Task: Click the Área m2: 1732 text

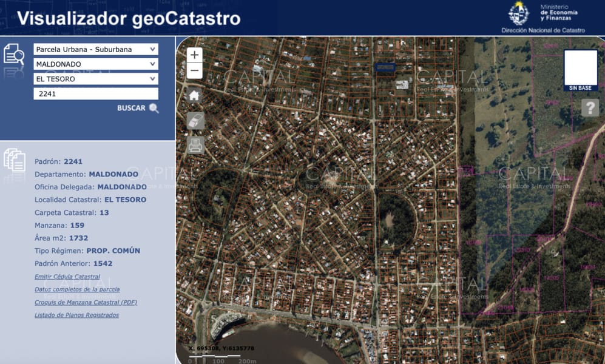Action: pos(61,238)
